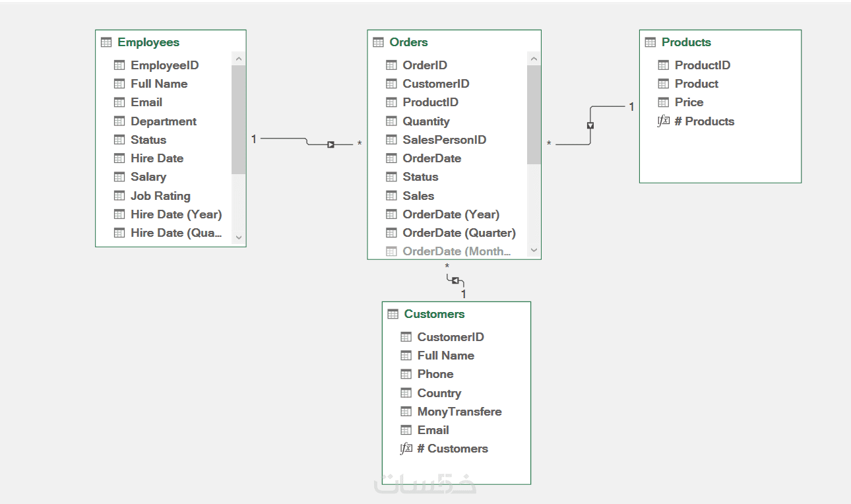The height and width of the screenshot is (504, 851).
Task: Select the Employees-to-Orders relationship arrow
Action: coord(331,144)
